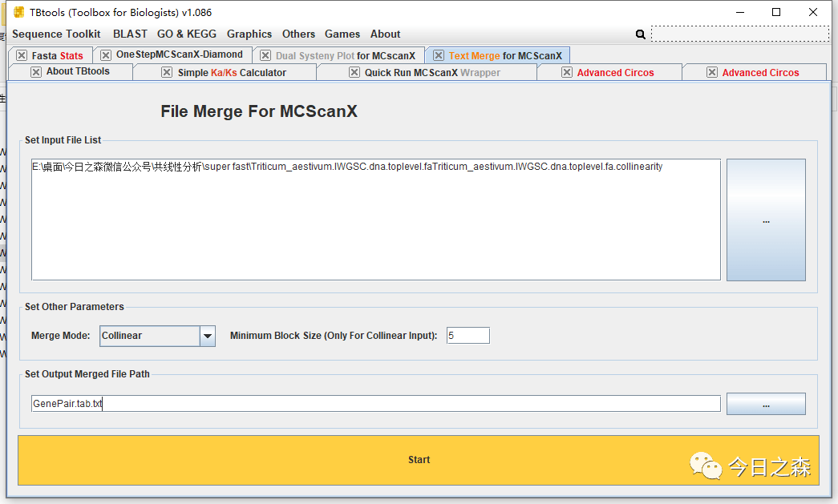Click the yellow Start button
This screenshot has height=504, width=838.
419,460
